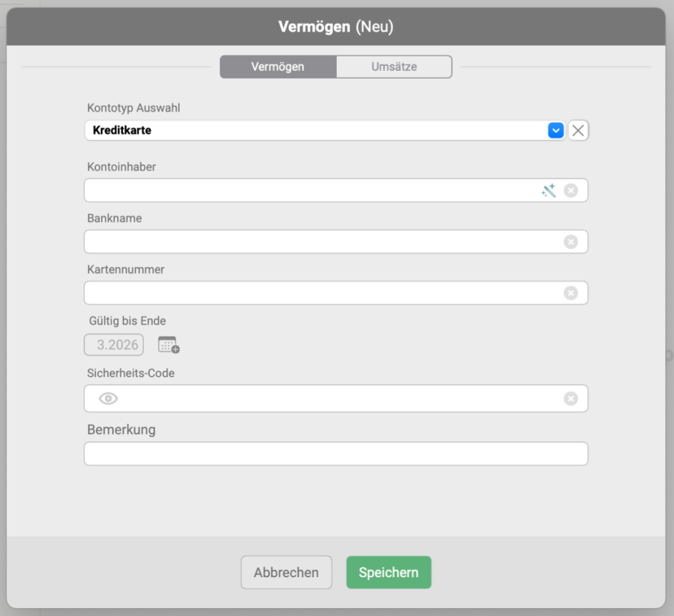Image resolution: width=674 pixels, height=616 pixels.
Task: Place cursor in the Kartennummer field
Action: (x=323, y=294)
